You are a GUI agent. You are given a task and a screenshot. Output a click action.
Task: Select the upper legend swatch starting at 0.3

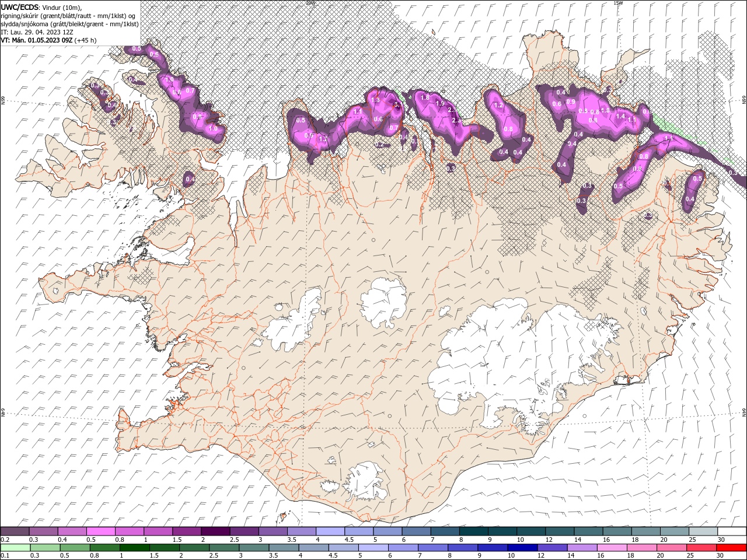43,531
